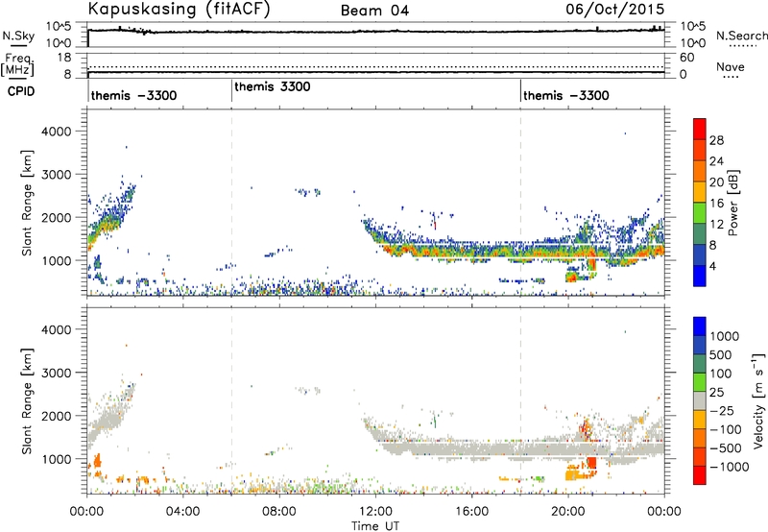Click the Nave legend label
Screen dimensions: 768x532
[731, 67]
